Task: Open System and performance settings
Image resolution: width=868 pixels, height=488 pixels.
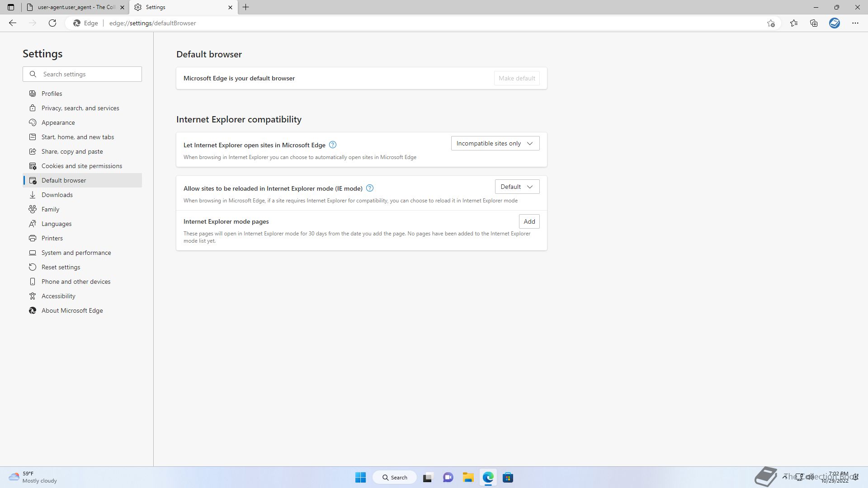Action: (x=82, y=253)
